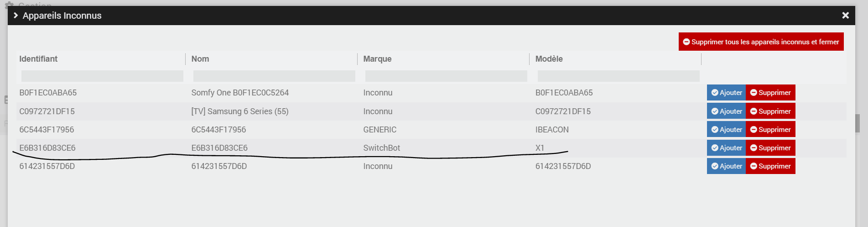Sort the table by Identifiant column
The width and height of the screenshot is (868, 227).
(x=38, y=59)
